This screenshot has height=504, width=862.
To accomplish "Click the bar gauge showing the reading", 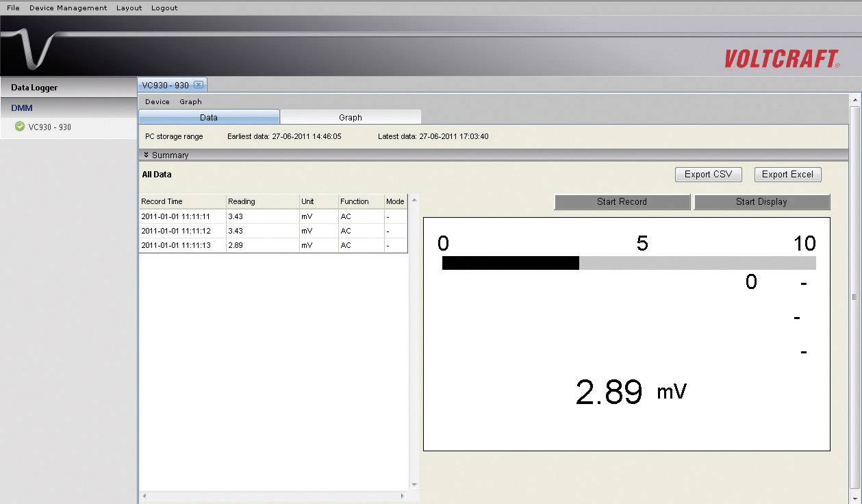I will pos(628,262).
